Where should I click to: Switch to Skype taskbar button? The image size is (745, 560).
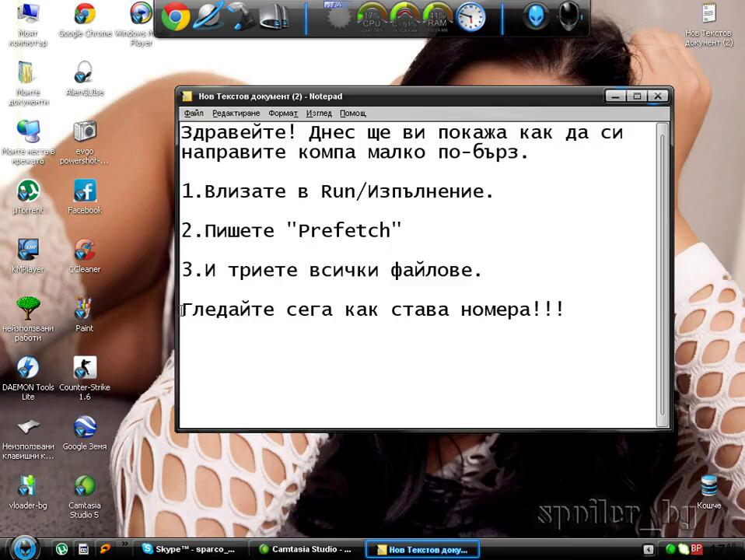tap(188, 549)
